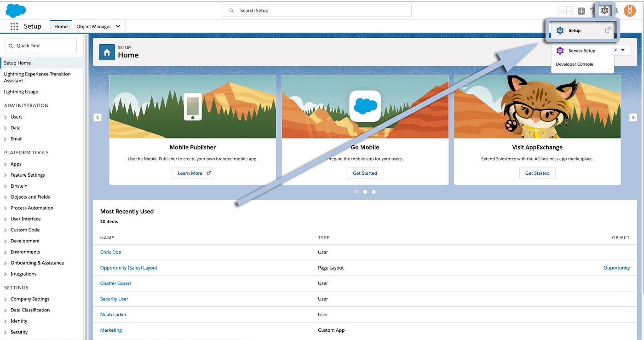Open the Object Manager tab dropdown chevron
644x340 pixels.
coord(118,27)
